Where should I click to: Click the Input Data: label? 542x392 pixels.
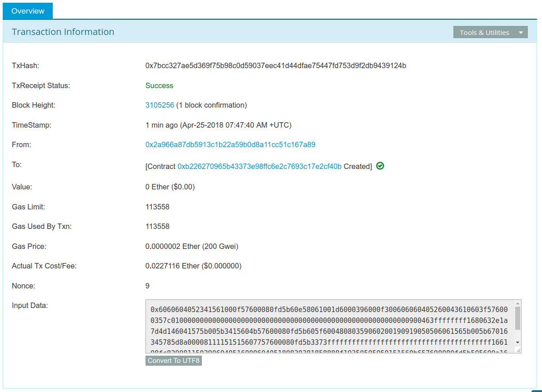tap(30, 306)
